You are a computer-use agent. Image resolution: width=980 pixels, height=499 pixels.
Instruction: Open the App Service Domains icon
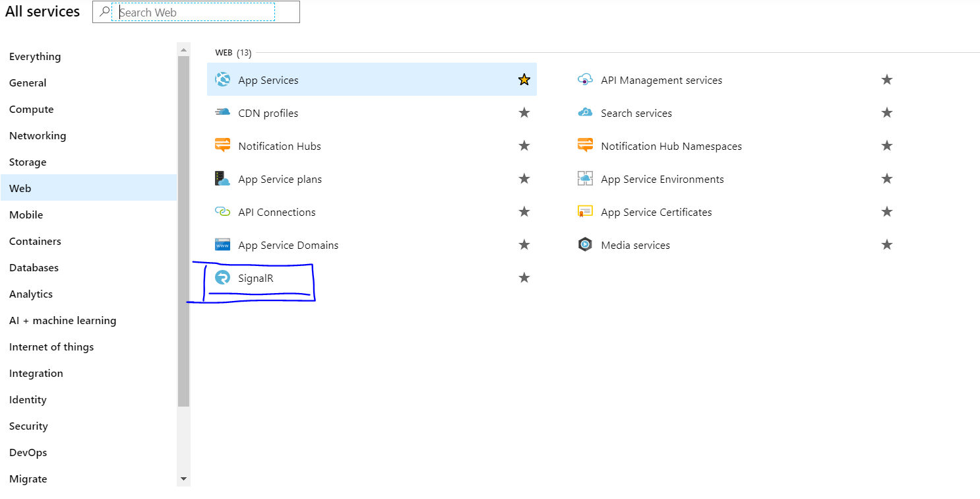pos(222,245)
